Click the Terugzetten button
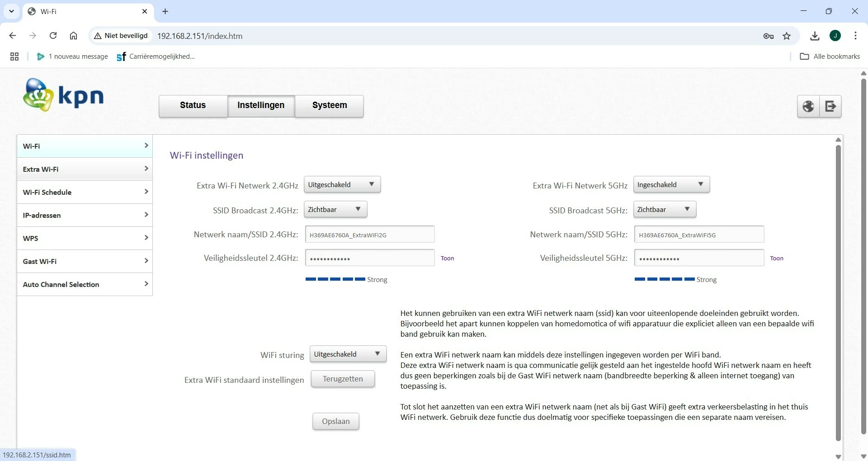Screen dimensions: 868x461 [343, 379]
